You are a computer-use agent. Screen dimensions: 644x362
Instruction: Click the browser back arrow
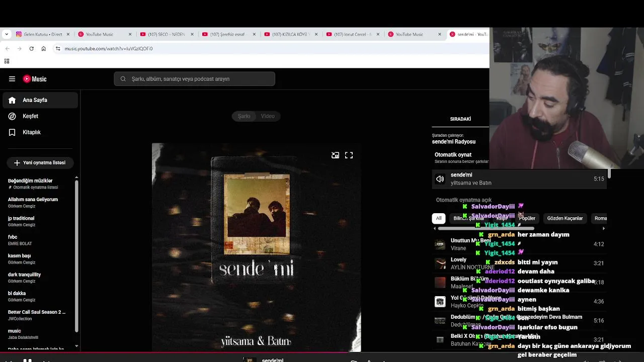(7, 49)
